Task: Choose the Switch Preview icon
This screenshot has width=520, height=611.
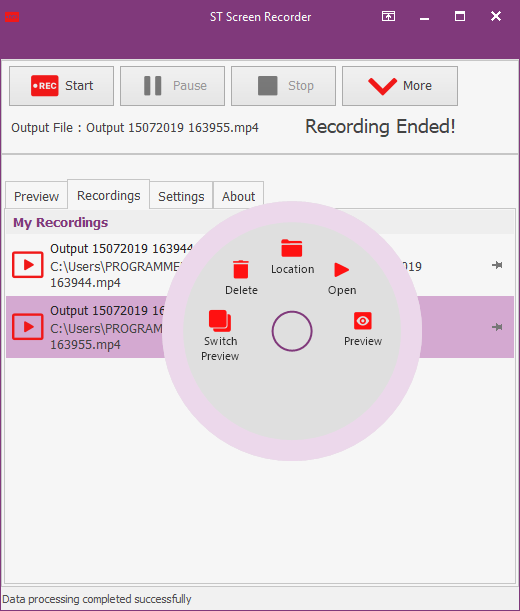Action: tap(220, 321)
